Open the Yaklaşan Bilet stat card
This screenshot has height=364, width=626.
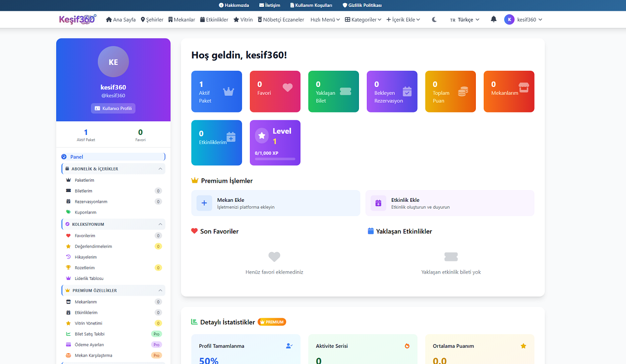[334, 91]
